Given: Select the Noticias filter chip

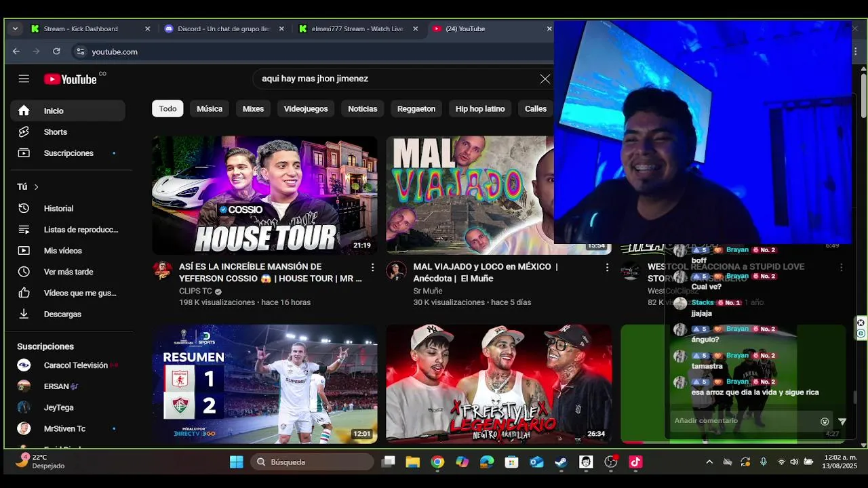Looking at the screenshot, I should (363, 108).
